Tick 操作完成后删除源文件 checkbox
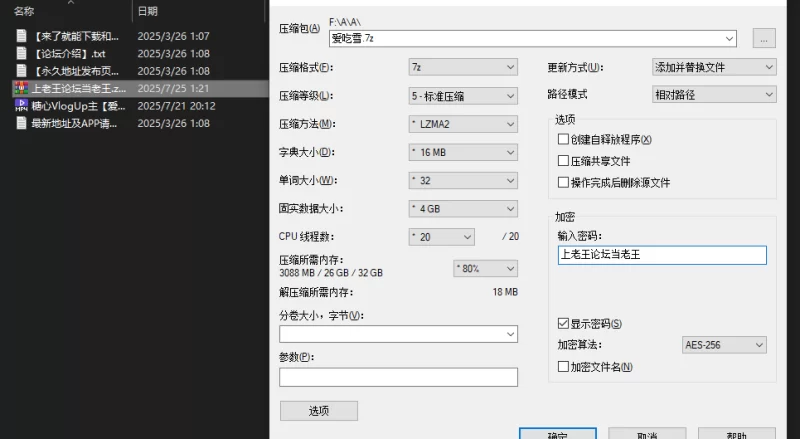This screenshot has height=439, width=800. (x=563, y=182)
